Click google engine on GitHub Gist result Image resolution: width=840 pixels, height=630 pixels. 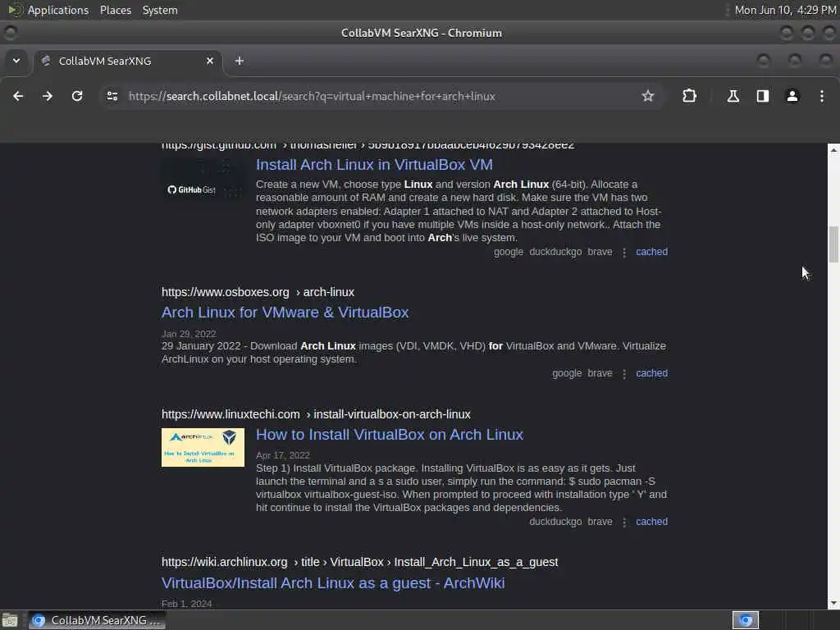tap(509, 252)
